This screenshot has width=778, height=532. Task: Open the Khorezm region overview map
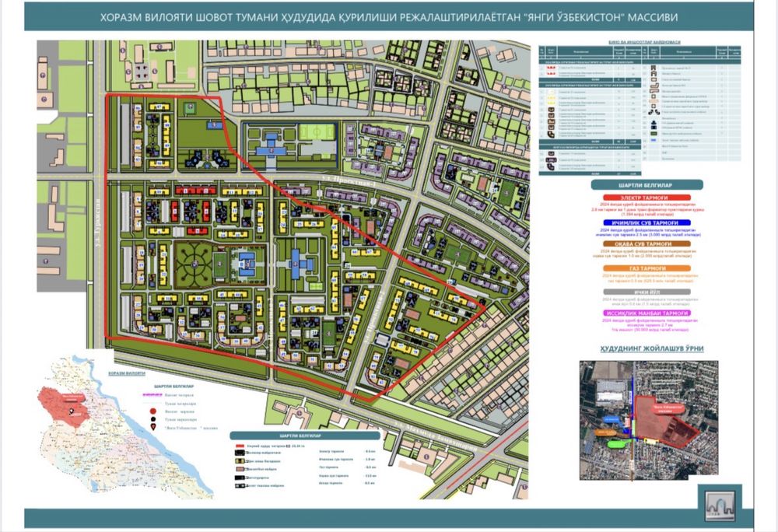click(127, 429)
